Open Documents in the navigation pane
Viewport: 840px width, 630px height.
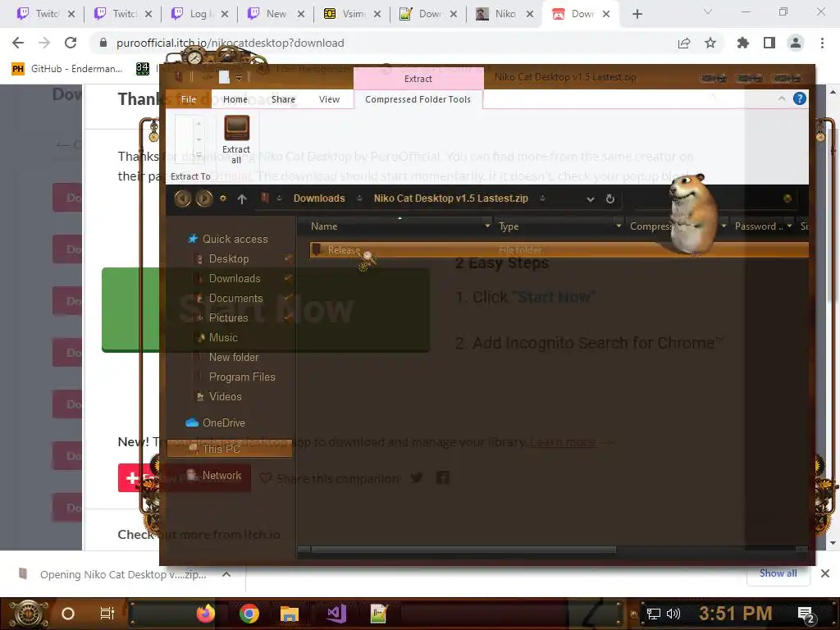tap(235, 299)
